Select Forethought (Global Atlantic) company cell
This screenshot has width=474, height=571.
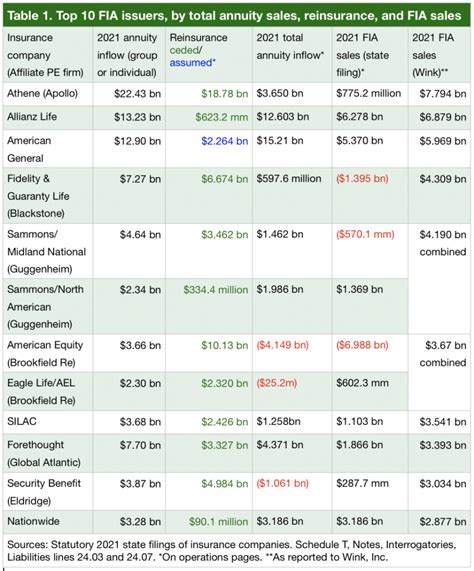tap(48, 454)
